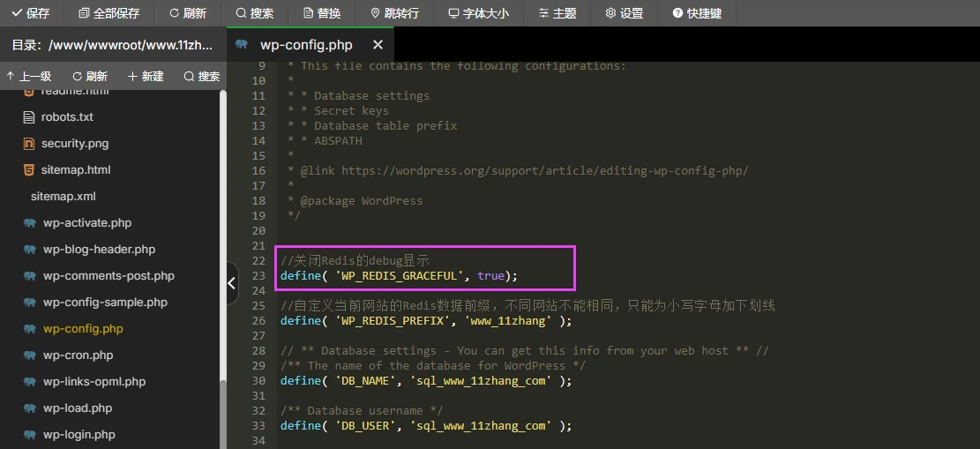
Task: Click 新建 to create a new file
Action: click(x=146, y=76)
